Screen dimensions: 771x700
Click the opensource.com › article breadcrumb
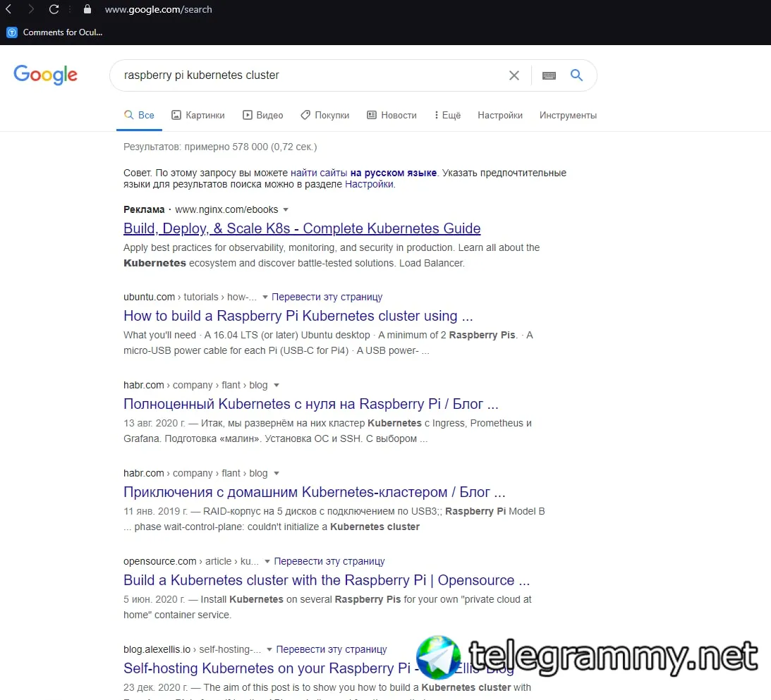190,561
